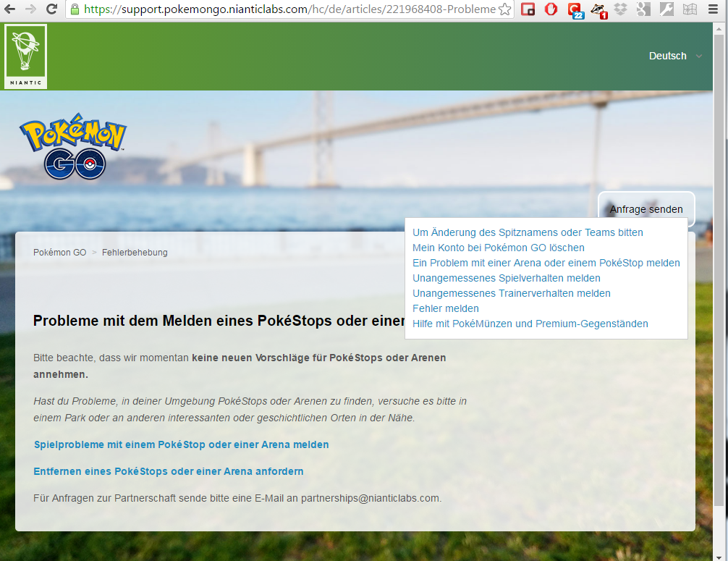Click the Niantic logo
The height and width of the screenshot is (561, 728).
25,56
